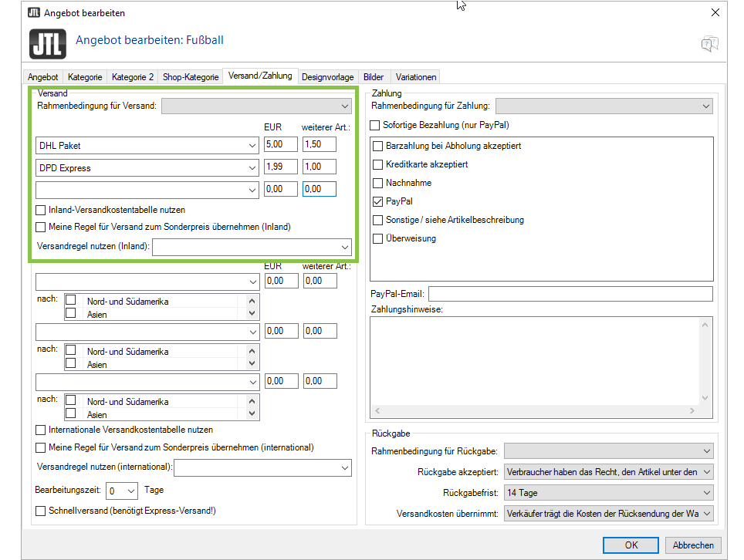Click the small JTL title bar icon

point(33,13)
